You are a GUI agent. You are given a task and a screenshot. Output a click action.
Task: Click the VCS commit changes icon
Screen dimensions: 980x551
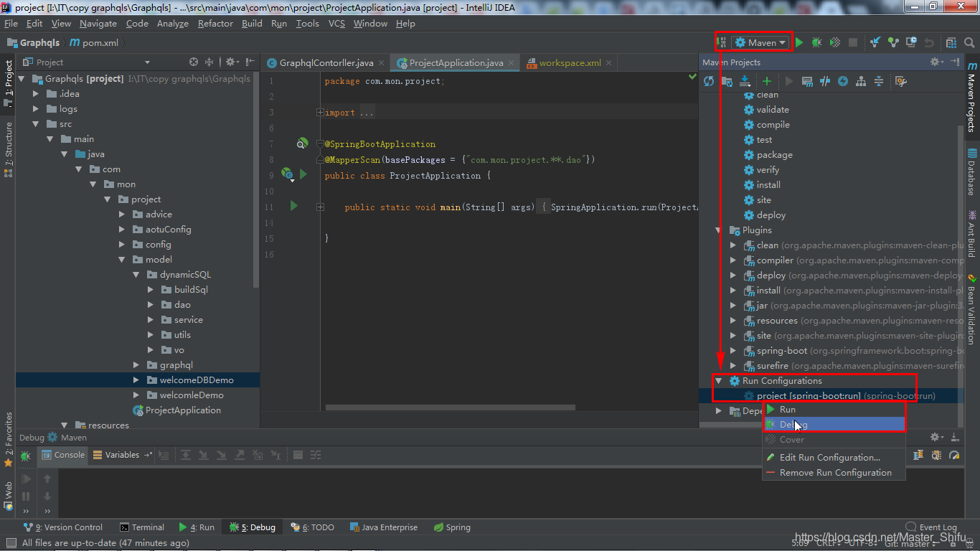(x=893, y=42)
